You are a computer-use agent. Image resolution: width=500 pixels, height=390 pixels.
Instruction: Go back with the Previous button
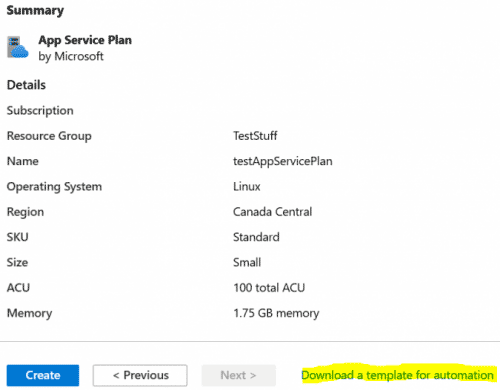(140, 375)
